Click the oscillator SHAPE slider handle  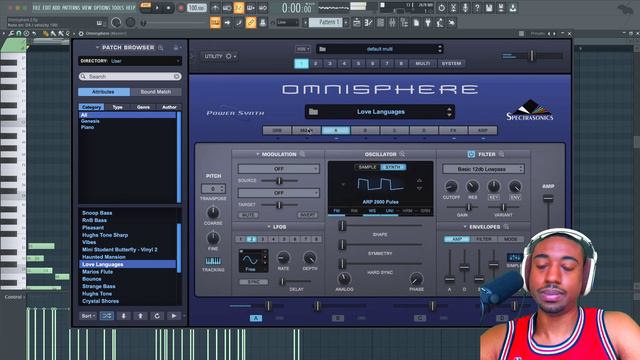342,225
